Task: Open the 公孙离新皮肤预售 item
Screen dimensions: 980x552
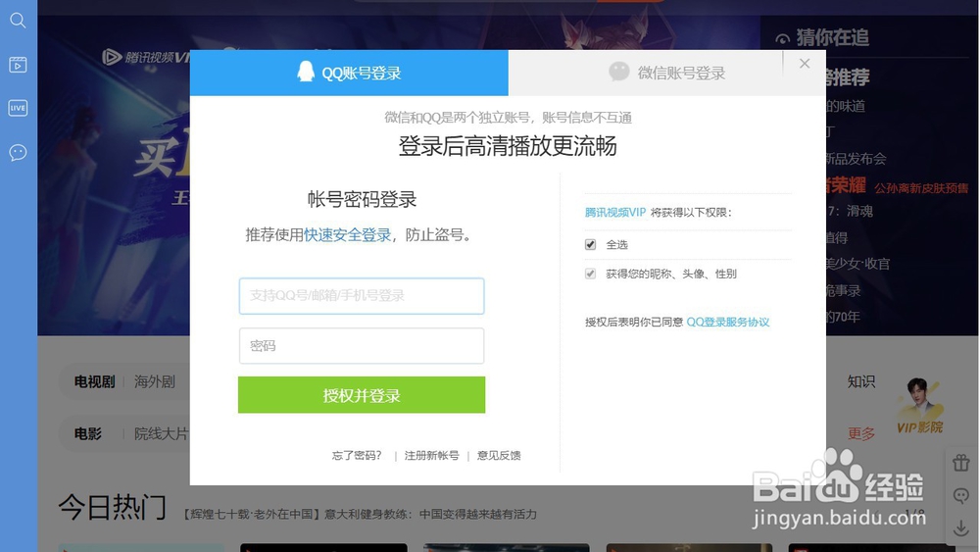Action: 920,188
